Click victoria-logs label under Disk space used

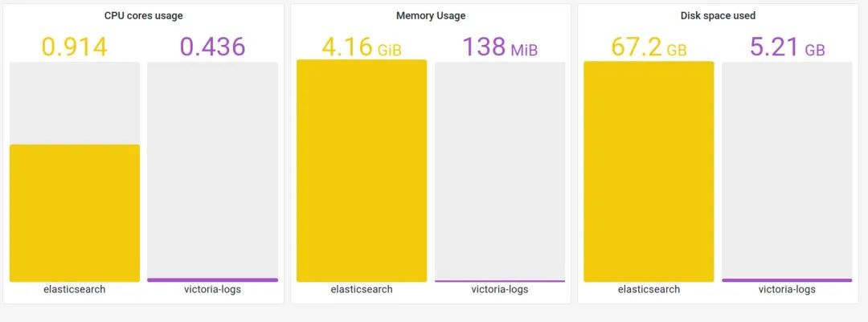[787, 290]
